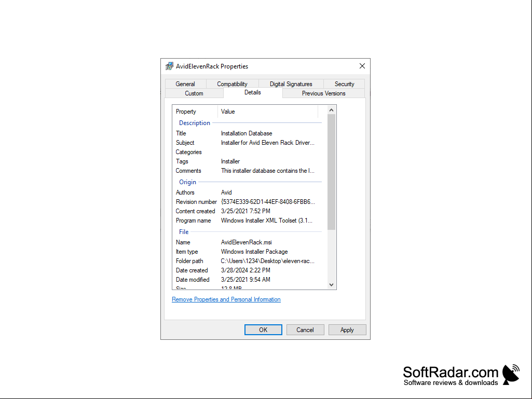The height and width of the screenshot is (399, 532).
Task: Click the 'Folder path' property label
Action: point(189,261)
